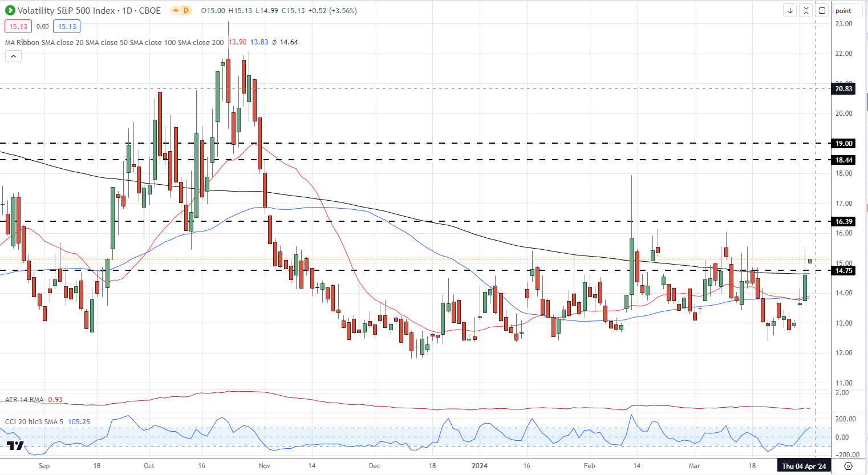Click the red 15.13 sell price box
The image size is (868, 475).
(18, 26)
